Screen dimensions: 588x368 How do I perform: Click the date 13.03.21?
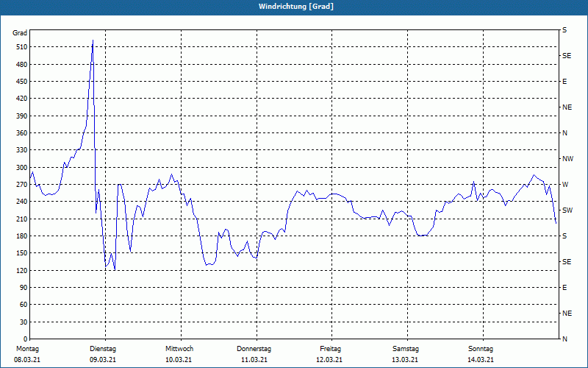tap(405, 360)
